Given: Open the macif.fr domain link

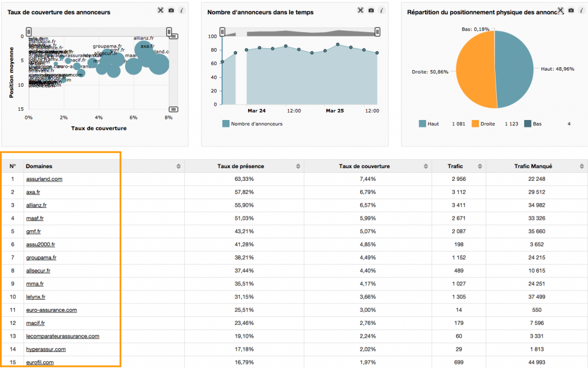Looking at the screenshot, I should tap(35, 323).
